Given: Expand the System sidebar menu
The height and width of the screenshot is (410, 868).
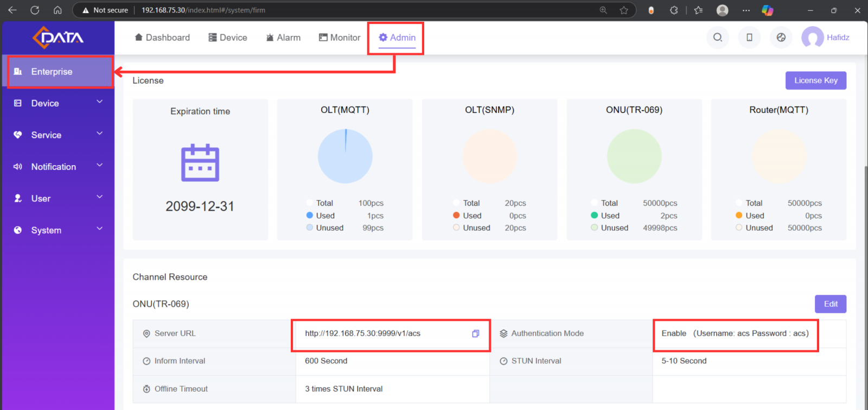Looking at the screenshot, I should click(58, 230).
